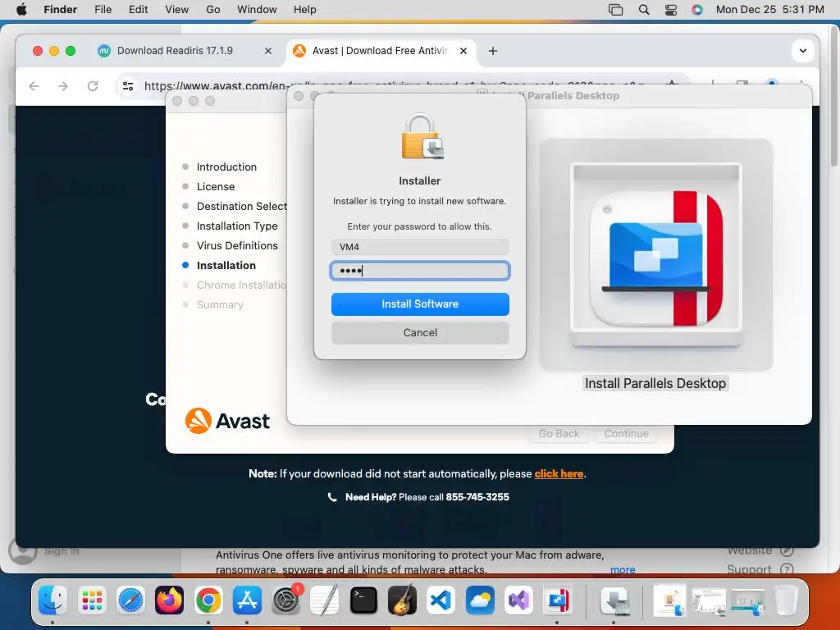Open the Finder menu
840x630 pixels.
tap(60, 9)
